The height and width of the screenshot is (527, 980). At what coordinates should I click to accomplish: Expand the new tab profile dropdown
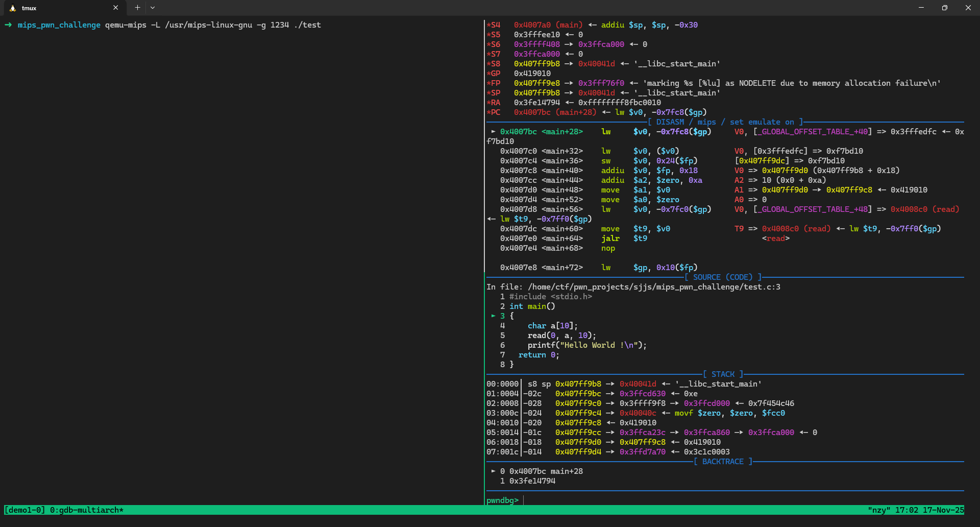click(153, 8)
